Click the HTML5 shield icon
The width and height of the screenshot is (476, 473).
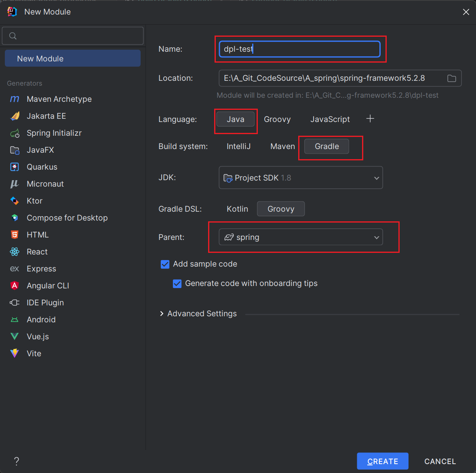15,235
